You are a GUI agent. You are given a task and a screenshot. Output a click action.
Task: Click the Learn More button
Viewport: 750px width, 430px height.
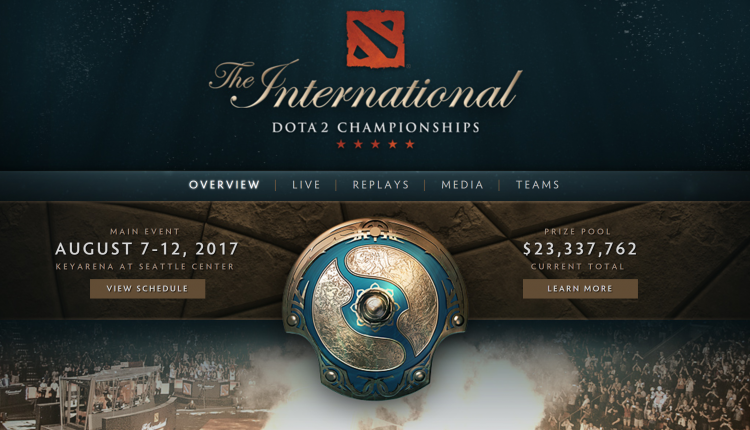click(580, 288)
